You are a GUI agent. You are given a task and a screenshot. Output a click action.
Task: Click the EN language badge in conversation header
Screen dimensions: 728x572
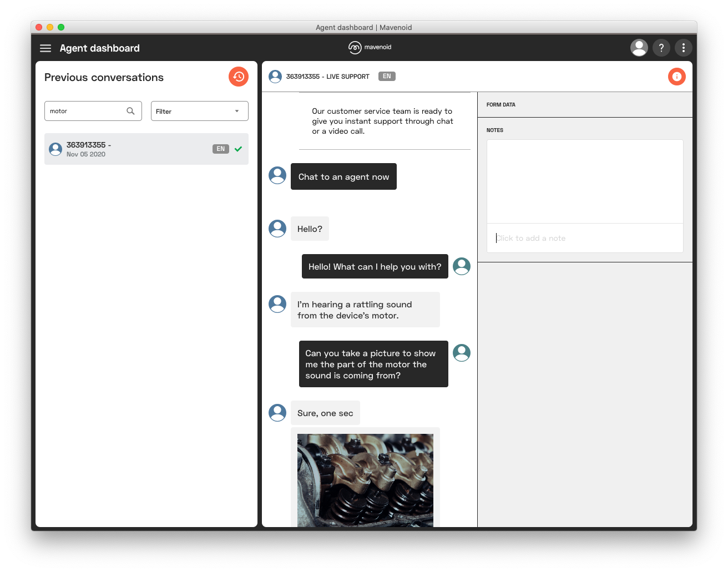pyautogui.click(x=387, y=77)
